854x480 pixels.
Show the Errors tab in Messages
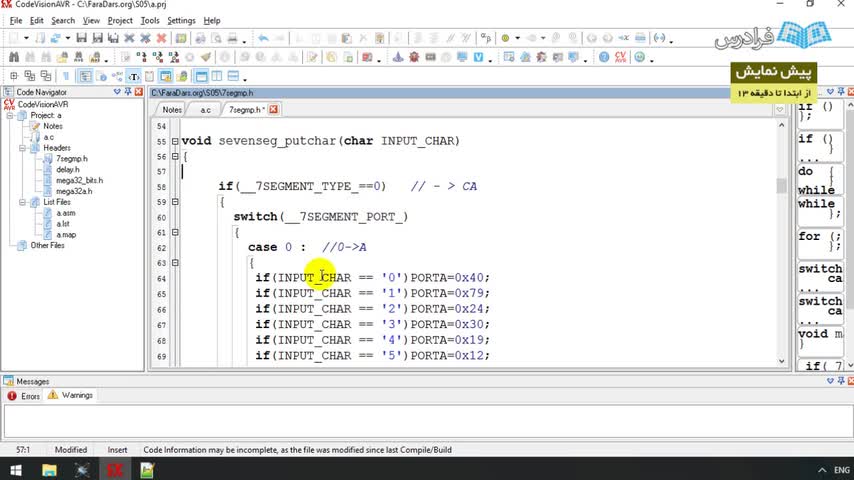click(x=23, y=396)
